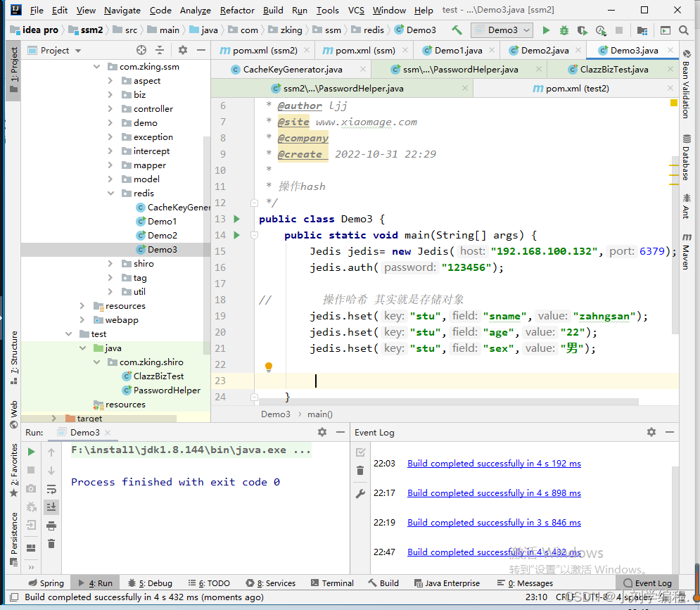Viewport: 700px width, 610px height.
Task: Expand the controller package folder
Action: [110, 109]
